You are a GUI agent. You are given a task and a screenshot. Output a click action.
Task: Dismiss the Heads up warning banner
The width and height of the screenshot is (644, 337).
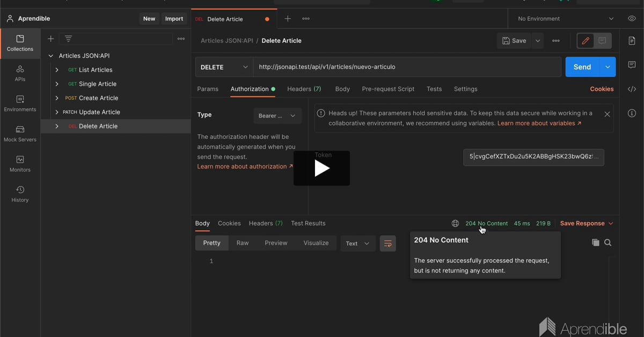[x=607, y=114]
